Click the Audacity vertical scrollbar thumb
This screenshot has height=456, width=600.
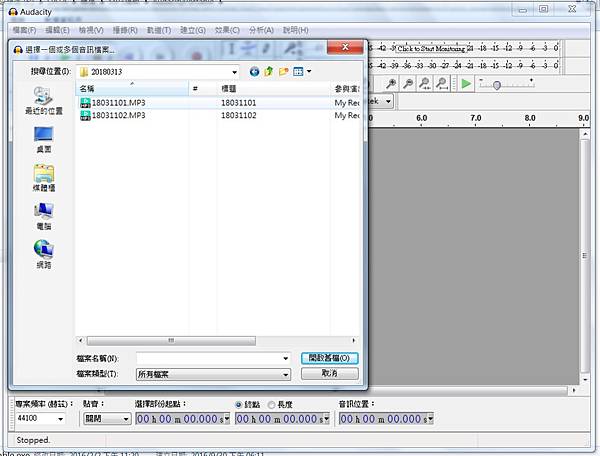tap(584, 256)
